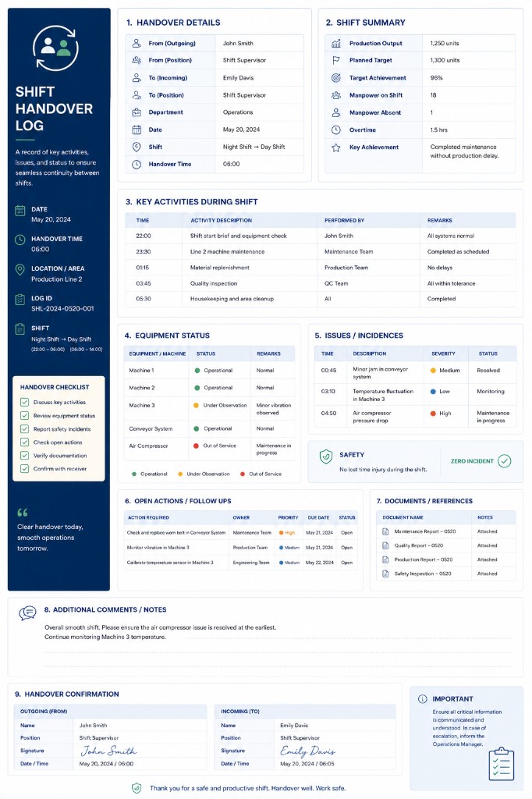Viewport: 532px width, 799px height.
Task: Click the document icon for Safety Inspection – 0520
Action: [x=386, y=574]
